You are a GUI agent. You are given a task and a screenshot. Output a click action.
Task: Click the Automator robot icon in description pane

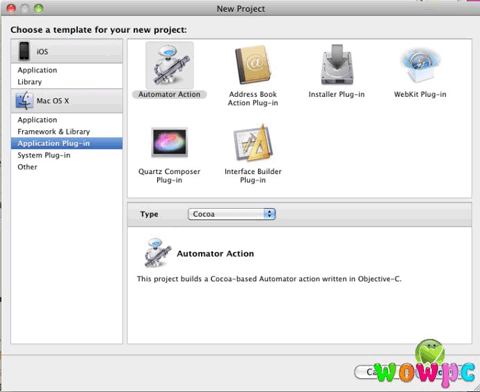click(157, 253)
